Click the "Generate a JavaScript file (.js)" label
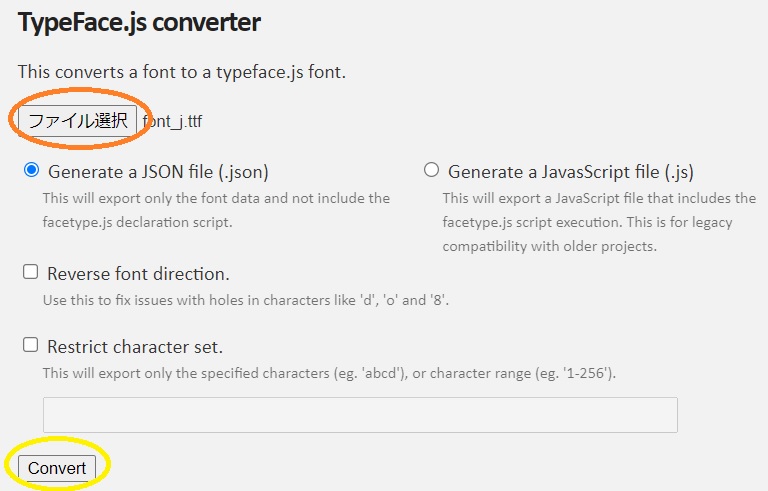The height and width of the screenshot is (491, 768). [571, 171]
